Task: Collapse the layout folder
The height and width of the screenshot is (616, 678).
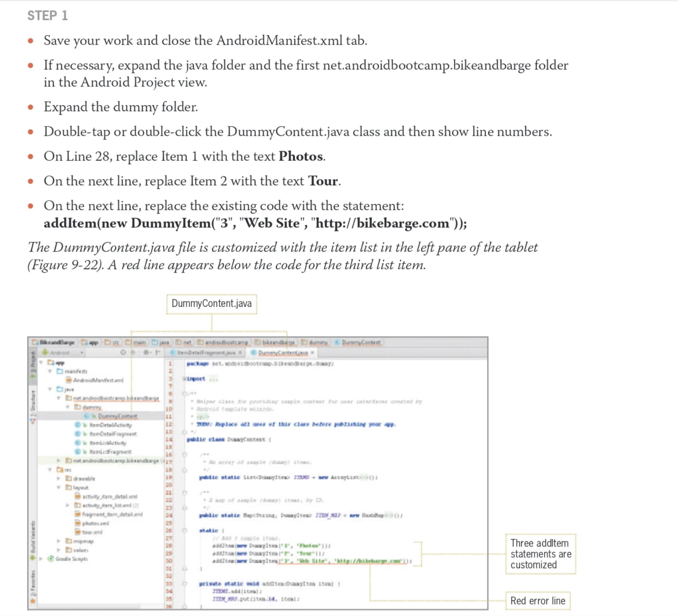Action: (58, 488)
